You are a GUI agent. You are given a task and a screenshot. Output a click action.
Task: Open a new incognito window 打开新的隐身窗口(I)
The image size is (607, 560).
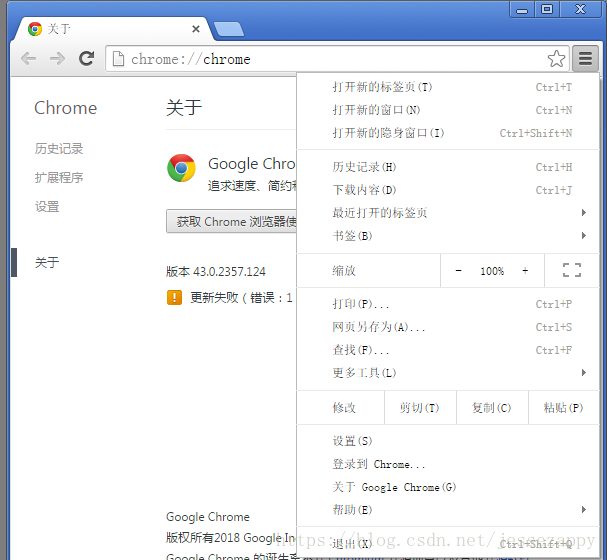448,133
